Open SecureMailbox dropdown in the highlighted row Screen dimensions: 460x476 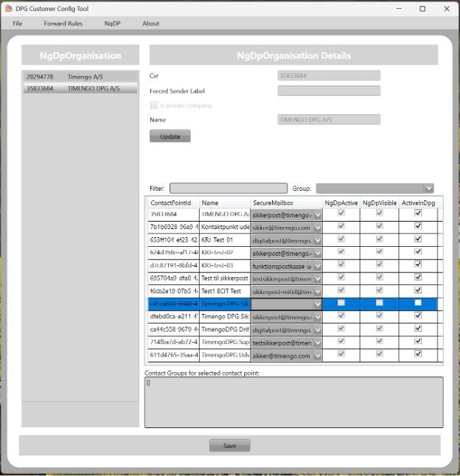point(318,304)
